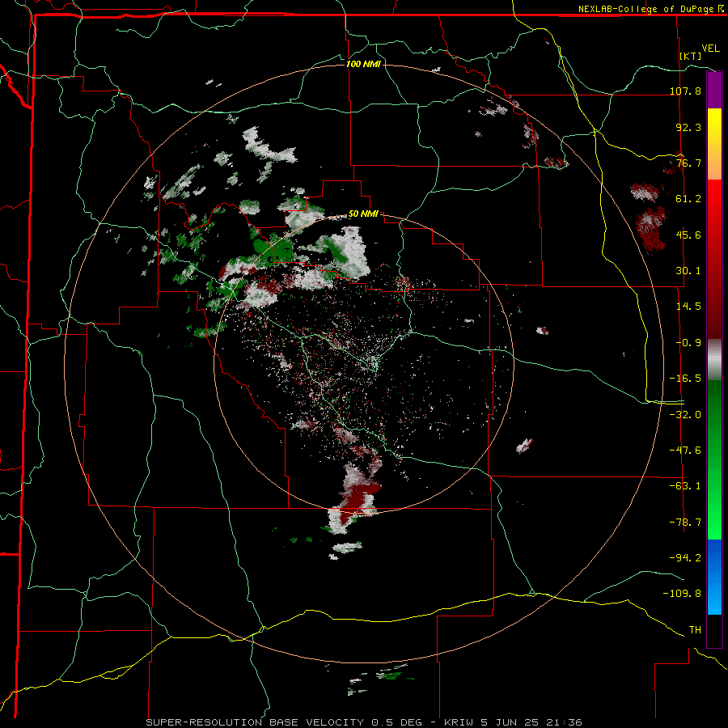The height and width of the screenshot is (728, 728).
Task: Select the 92.3 velocity legend value
Action: [x=688, y=127]
